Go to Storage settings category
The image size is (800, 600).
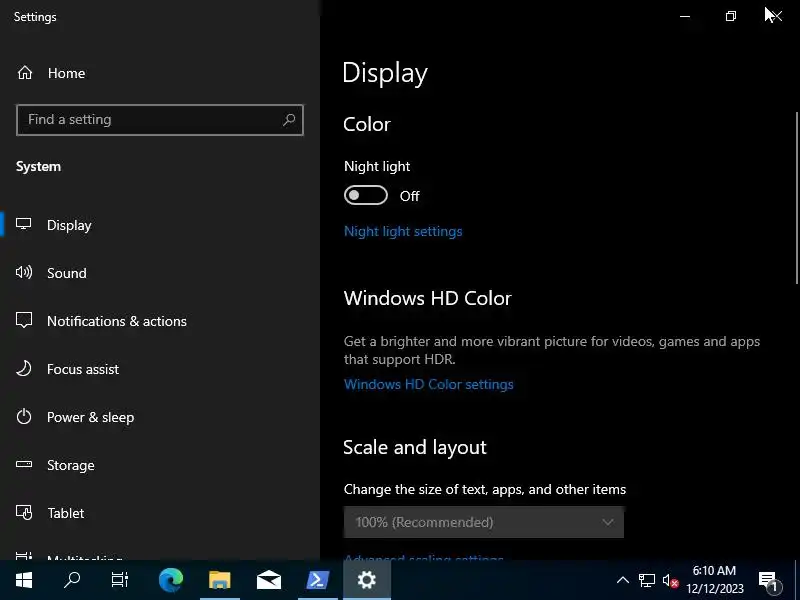(160, 465)
